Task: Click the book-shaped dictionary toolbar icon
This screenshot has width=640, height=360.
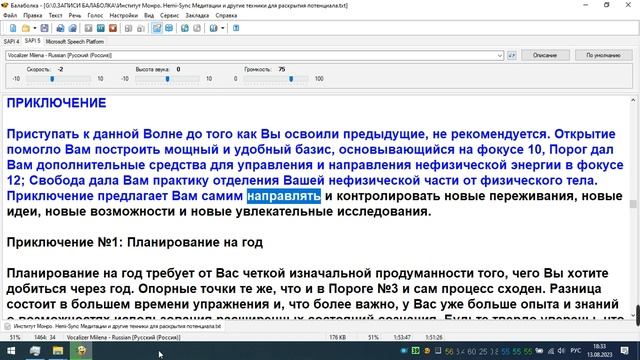Action: 213,28
